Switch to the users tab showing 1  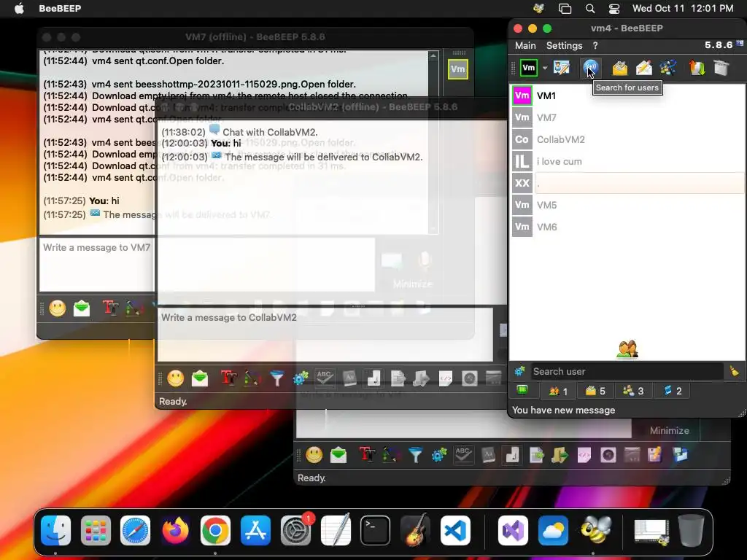coord(558,391)
